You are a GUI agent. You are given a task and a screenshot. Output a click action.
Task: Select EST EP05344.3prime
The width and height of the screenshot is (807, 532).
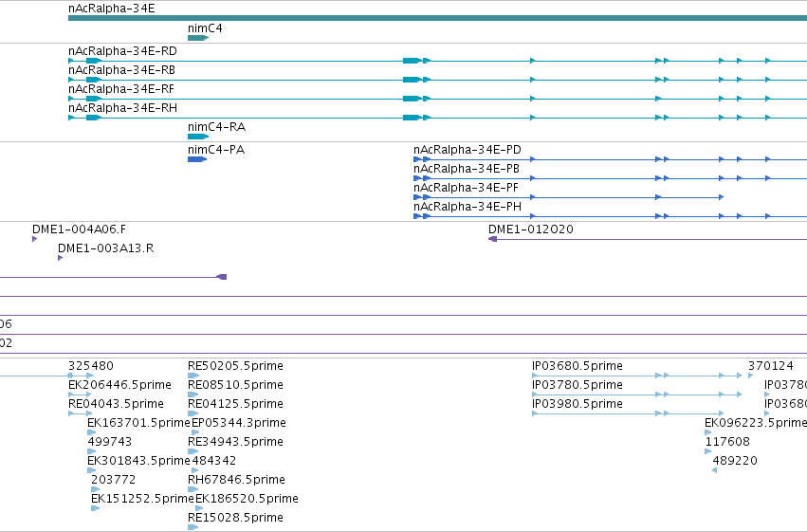point(239,423)
